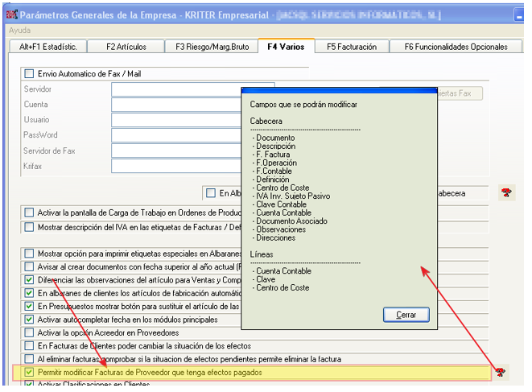Click the red help icon next to the cabecera option
Screen dimensions: 532x392
pyautogui.click(x=505, y=192)
